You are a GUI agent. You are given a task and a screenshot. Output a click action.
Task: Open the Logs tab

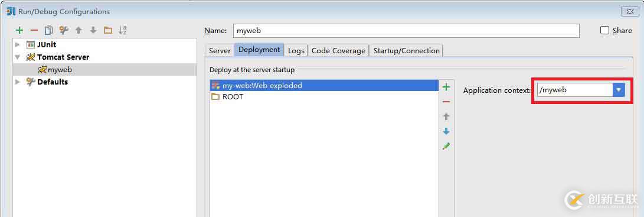point(296,51)
